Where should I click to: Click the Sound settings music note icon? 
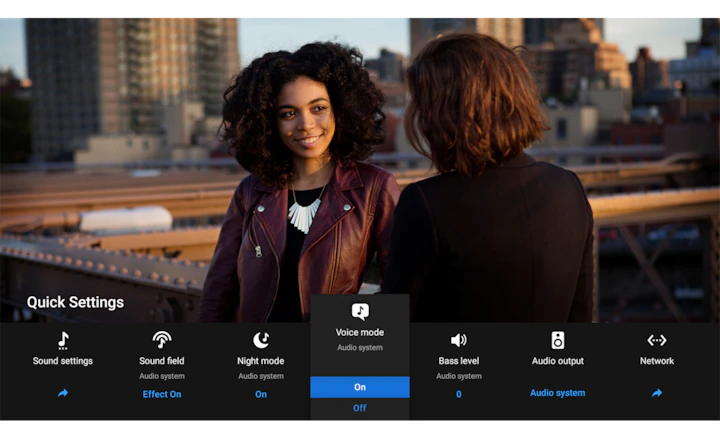[63, 340]
